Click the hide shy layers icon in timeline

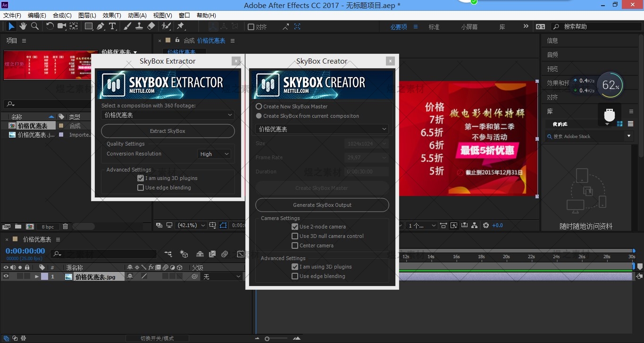point(200,254)
